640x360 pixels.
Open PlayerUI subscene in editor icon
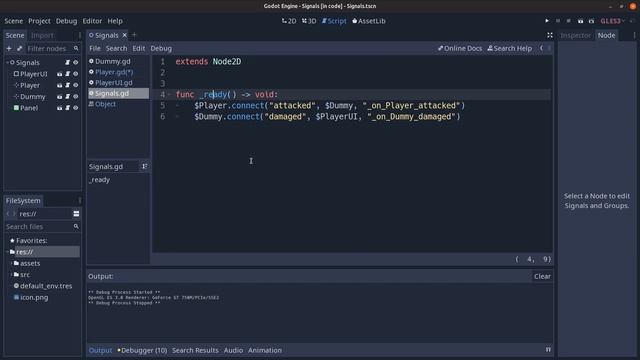60,74
